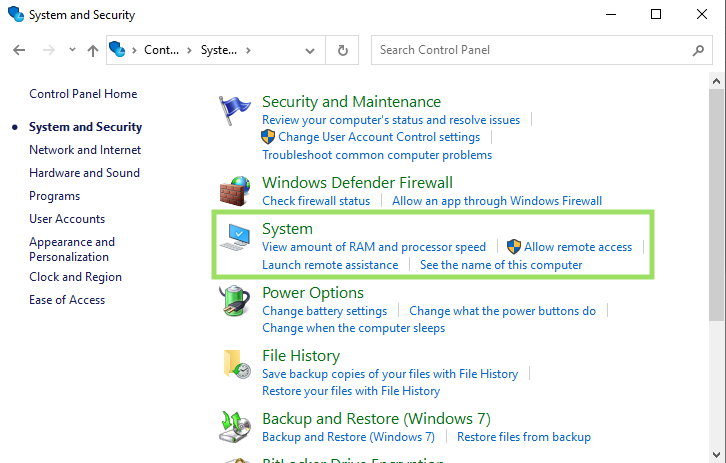Click Change User Account Control settings
The image size is (726, 463).
[x=379, y=137]
